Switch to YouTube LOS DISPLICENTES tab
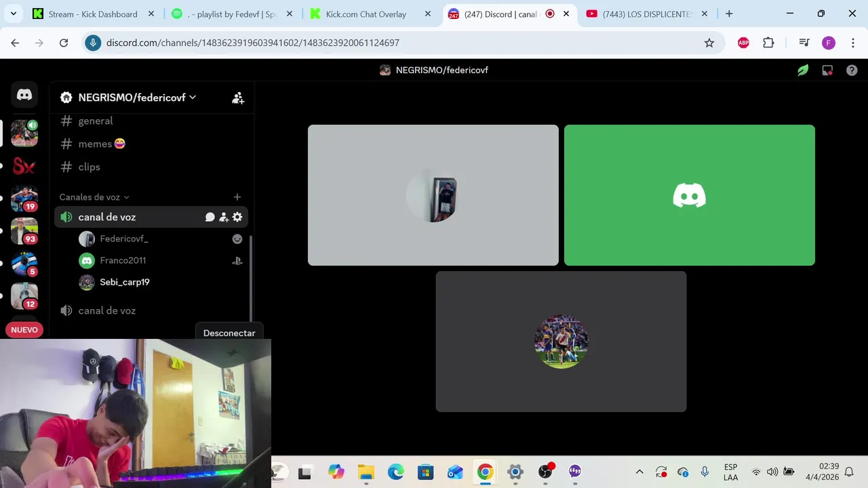868x488 pixels. [x=646, y=14]
